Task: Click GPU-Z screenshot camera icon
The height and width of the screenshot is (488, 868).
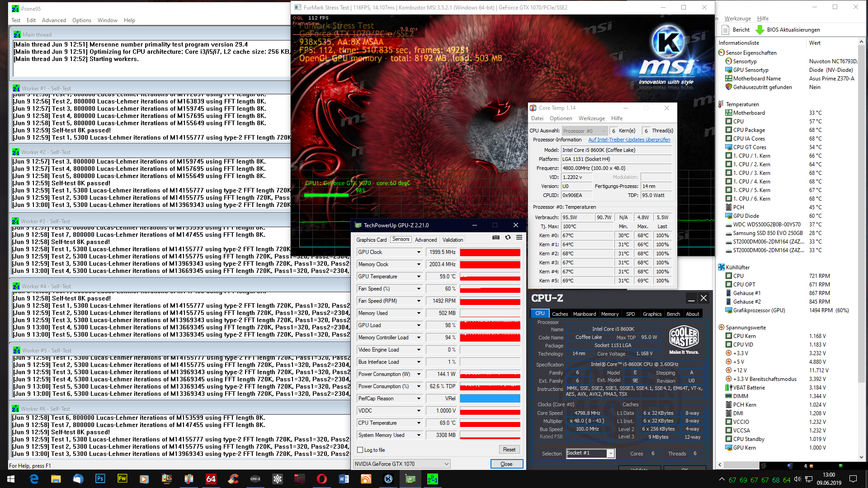Action: coord(496,238)
